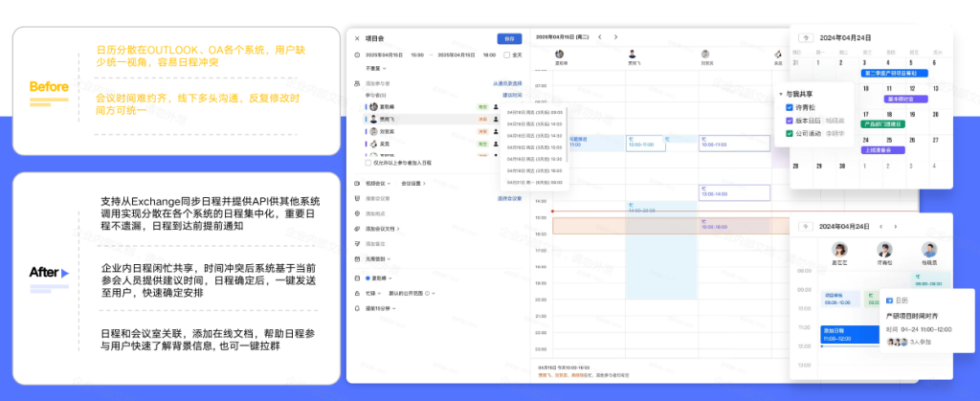Viewport: 980px width, 401px height.
Task: Click the notes icon beside 添加备注
Action: 357,244
